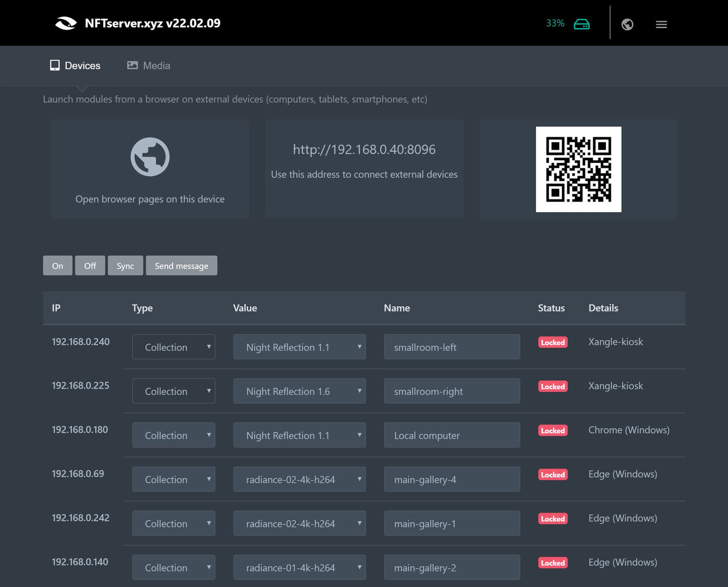Screen dimensions: 728x587
Task: Expand Night Reflection 1.6 value dropdown
Action: [299, 391]
